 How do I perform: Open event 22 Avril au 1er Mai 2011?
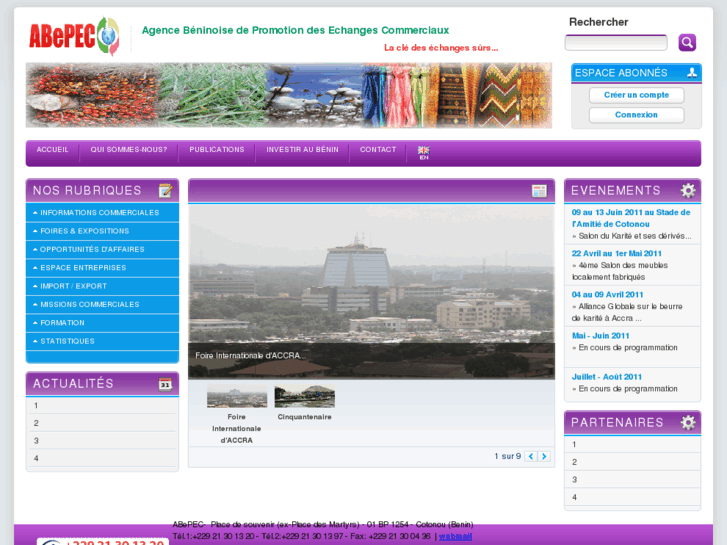click(616, 254)
